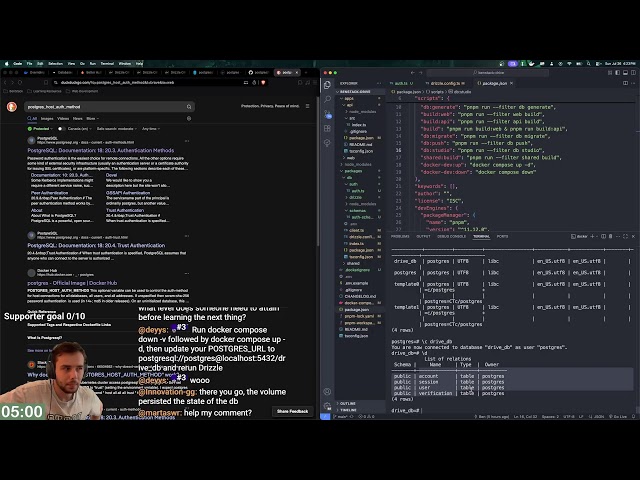Open docker-compose file in Explorer

click(x=359, y=303)
